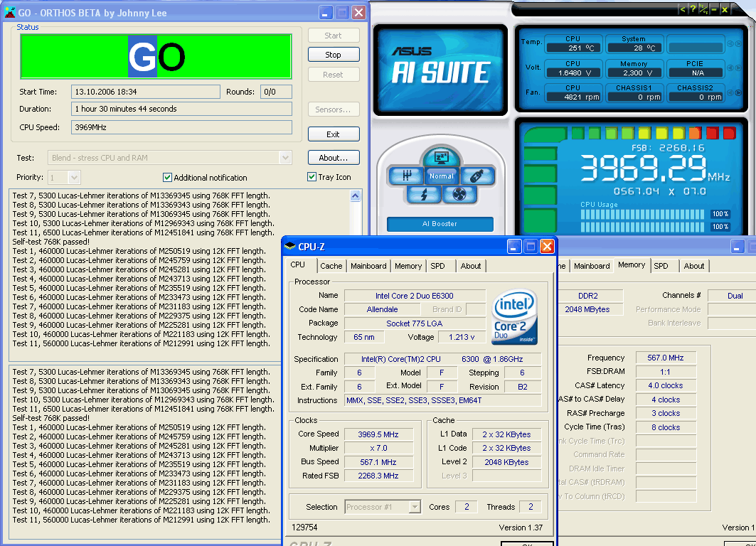Image resolution: width=756 pixels, height=546 pixels.
Task: Open SPD tab in front CPU-Z
Action: pos(438,266)
